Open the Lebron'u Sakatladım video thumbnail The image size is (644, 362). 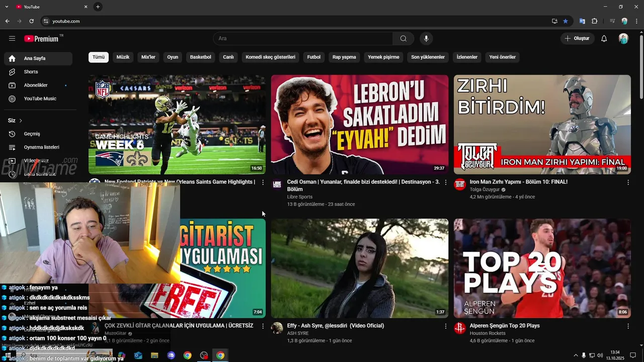[360, 125]
